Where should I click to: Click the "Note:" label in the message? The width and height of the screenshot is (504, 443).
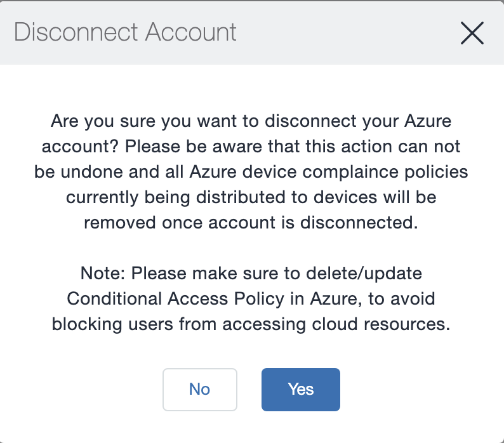click(x=102, y=274)
